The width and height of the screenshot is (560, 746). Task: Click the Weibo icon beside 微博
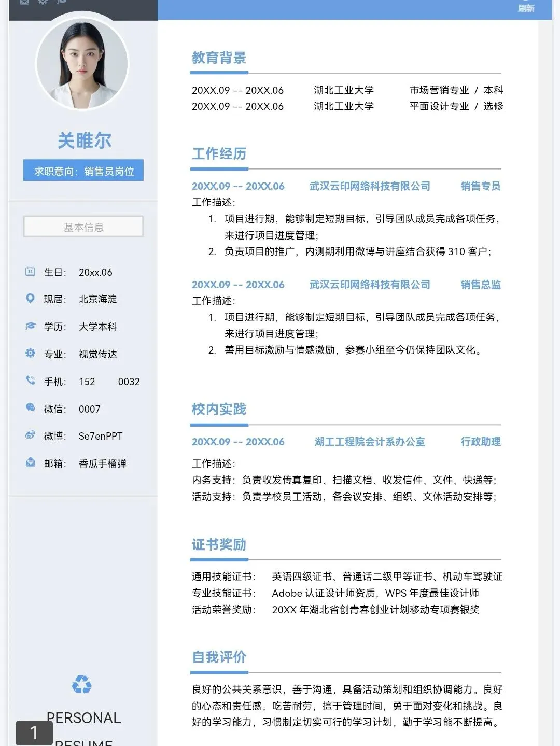coord(30,435)
